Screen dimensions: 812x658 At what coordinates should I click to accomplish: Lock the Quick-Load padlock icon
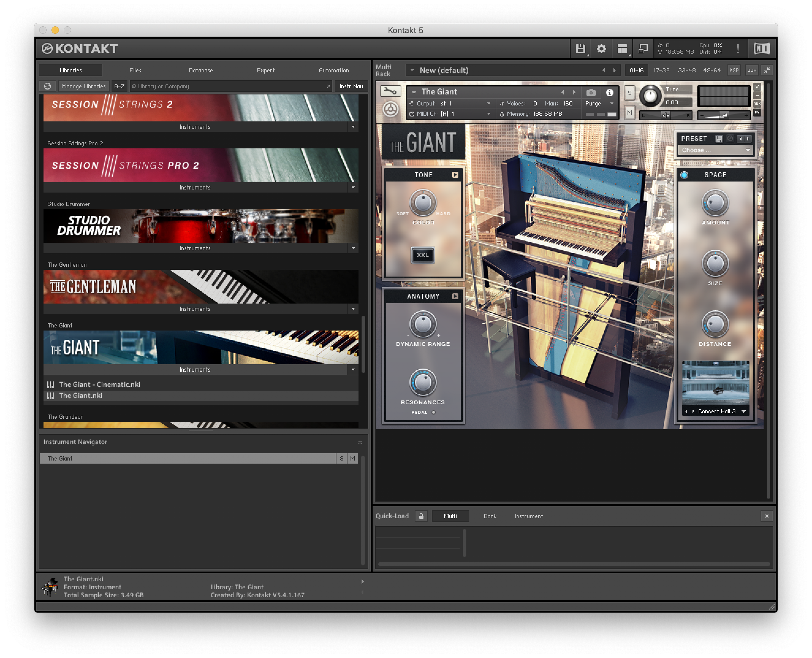(x=421, y=516)
